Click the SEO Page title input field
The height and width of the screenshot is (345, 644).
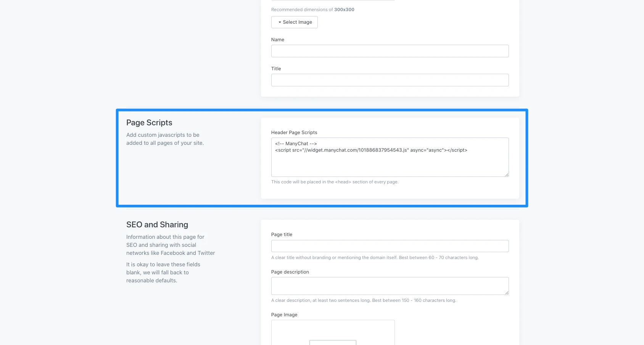coord(390,246)
